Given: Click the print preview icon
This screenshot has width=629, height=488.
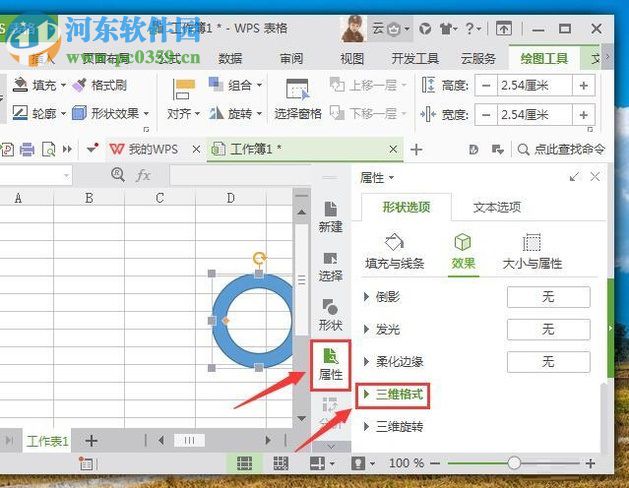Looking at the screenshot, I should [x=49, y=150].
